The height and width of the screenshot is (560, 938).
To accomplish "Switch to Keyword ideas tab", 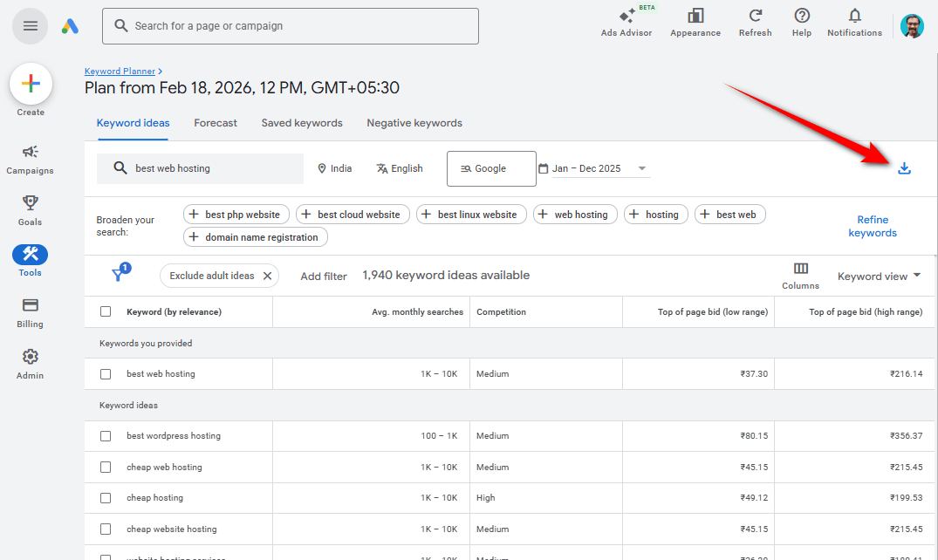I will click(x=133, y=123).
